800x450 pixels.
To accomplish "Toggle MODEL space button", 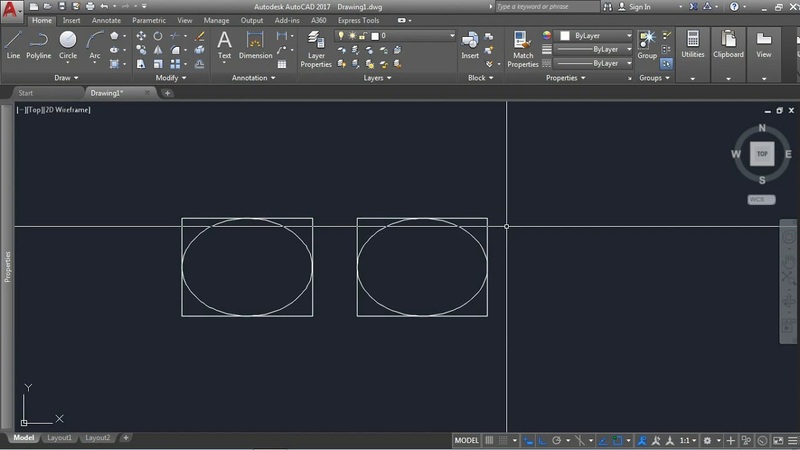I will pos(466,440).
